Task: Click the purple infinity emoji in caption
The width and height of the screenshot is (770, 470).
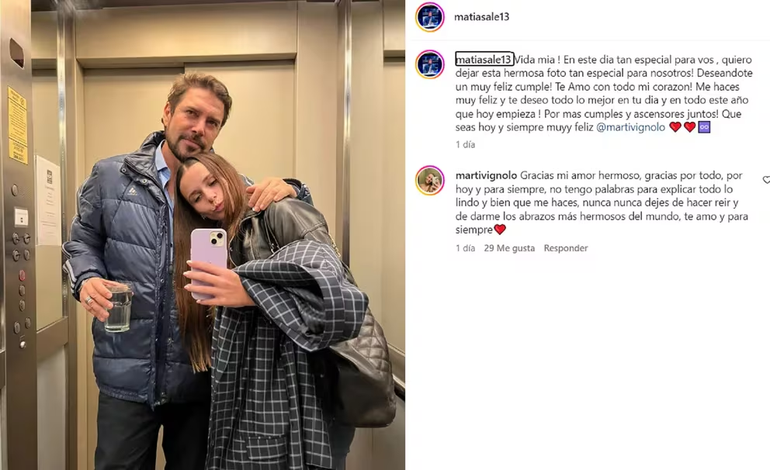Action: (x=704, y=127)
